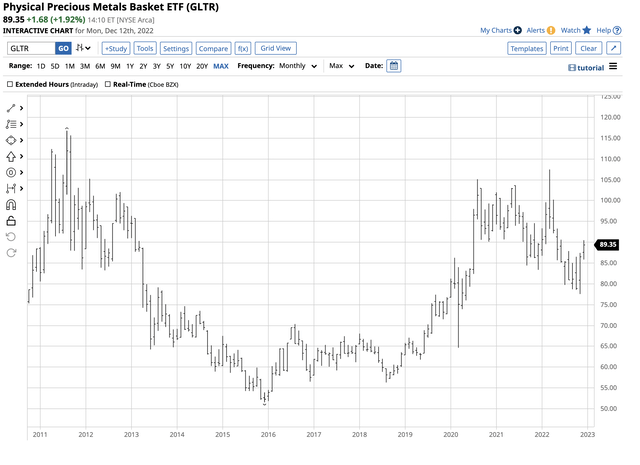Open the +Study button

116,48
